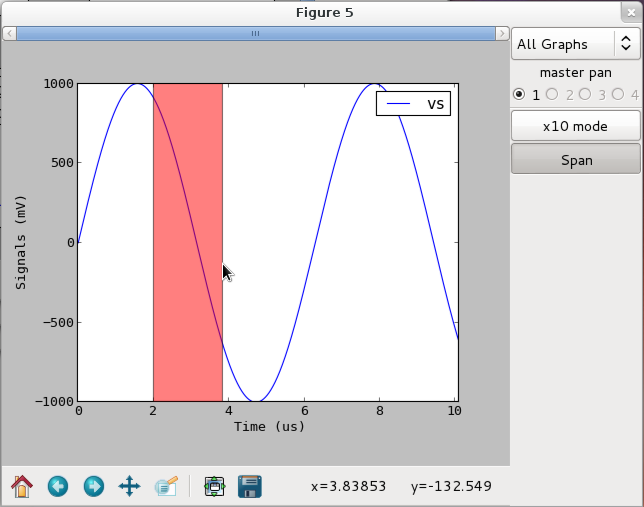Enable x10 mode

[576, 126]
